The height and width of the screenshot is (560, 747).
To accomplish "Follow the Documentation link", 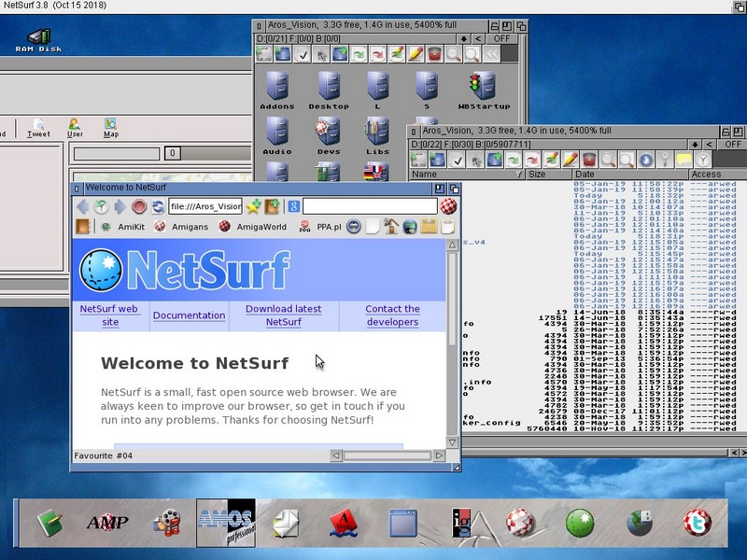I will click(189, 315).
